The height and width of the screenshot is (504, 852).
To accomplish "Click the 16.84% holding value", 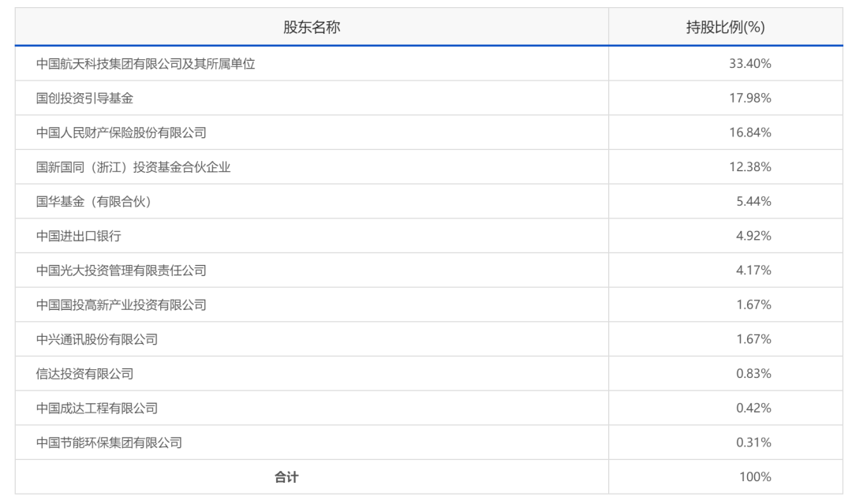I will click(750, 133).
